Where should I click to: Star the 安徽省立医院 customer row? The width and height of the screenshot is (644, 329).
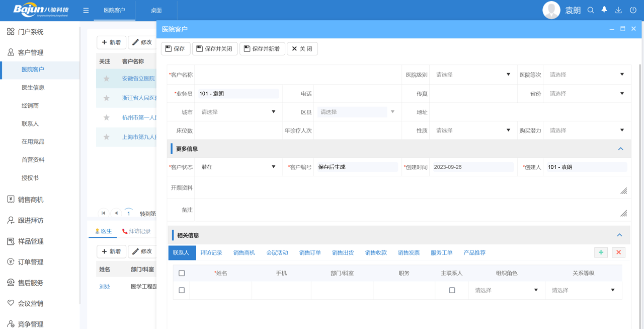tap(106, 78)
